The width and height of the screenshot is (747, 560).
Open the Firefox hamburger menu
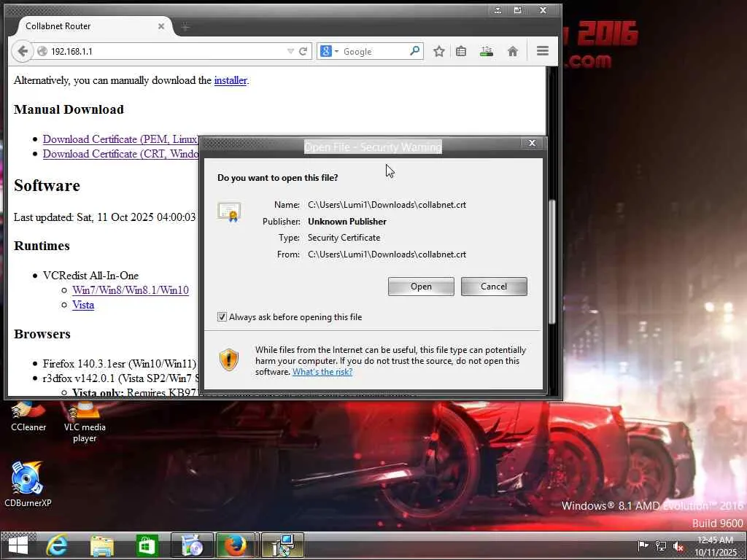coord(543,51)
